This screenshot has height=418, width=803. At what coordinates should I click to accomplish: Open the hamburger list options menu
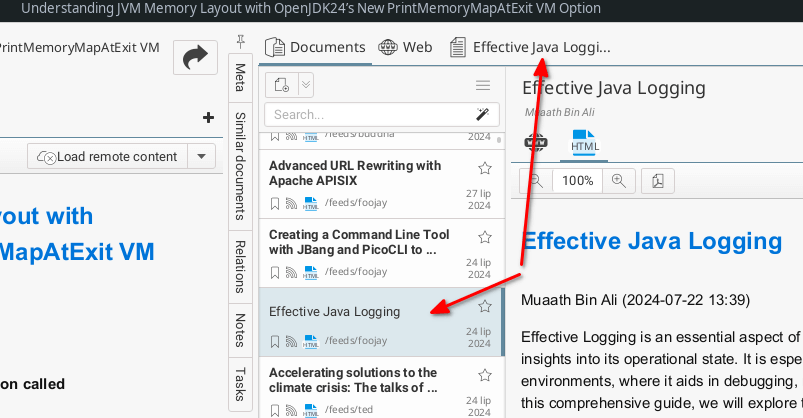483,85
